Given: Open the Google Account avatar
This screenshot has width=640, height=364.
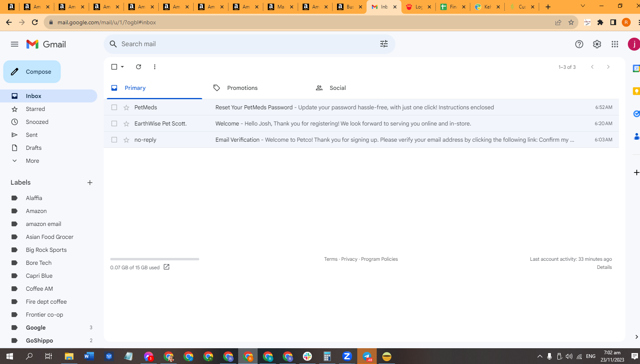Looking at the screenshot, I should 634,44.
